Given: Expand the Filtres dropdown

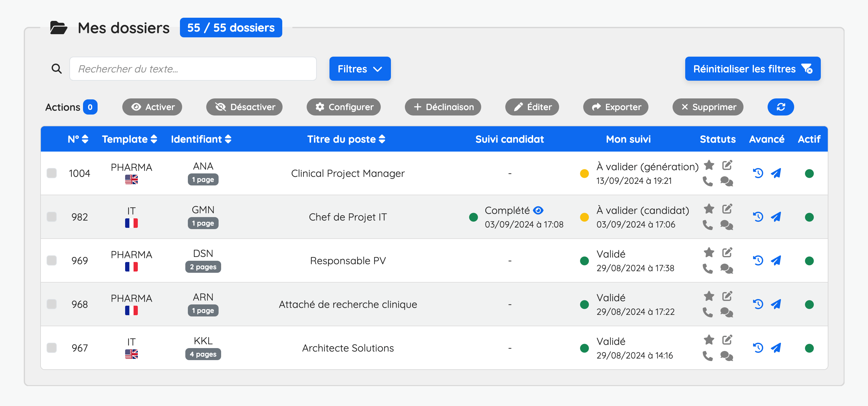Looking at the screenshot, I should (360, 69).
